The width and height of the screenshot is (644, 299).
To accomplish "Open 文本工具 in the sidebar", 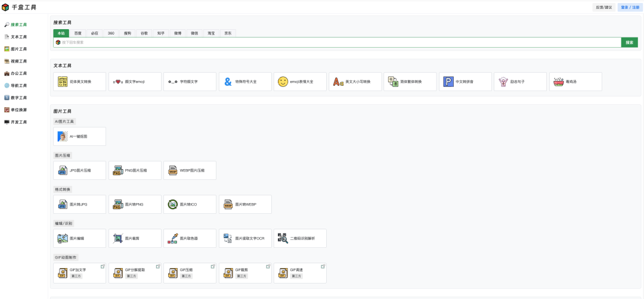I will tap(16, 37).
